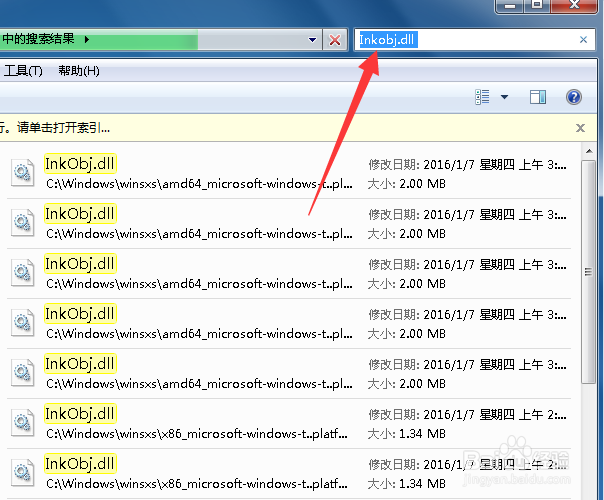Click the vertical scrollbar thumb

point(588,272)
